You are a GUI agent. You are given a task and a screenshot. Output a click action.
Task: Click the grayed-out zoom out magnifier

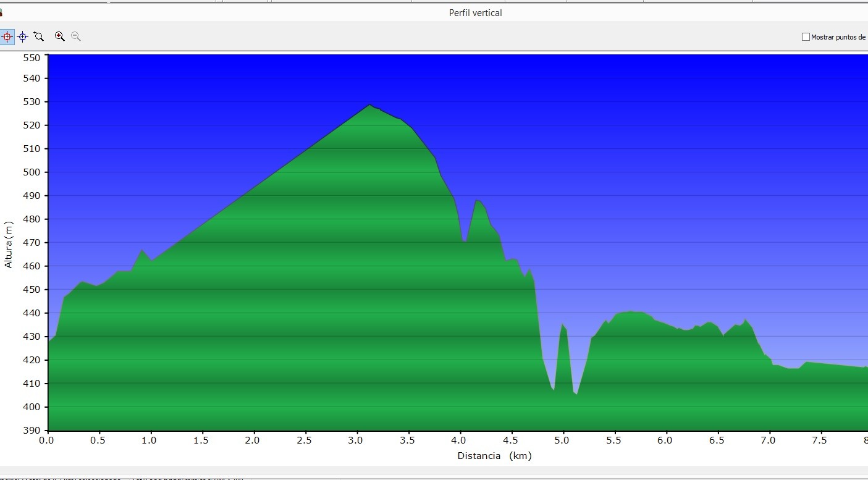(76, 37)
